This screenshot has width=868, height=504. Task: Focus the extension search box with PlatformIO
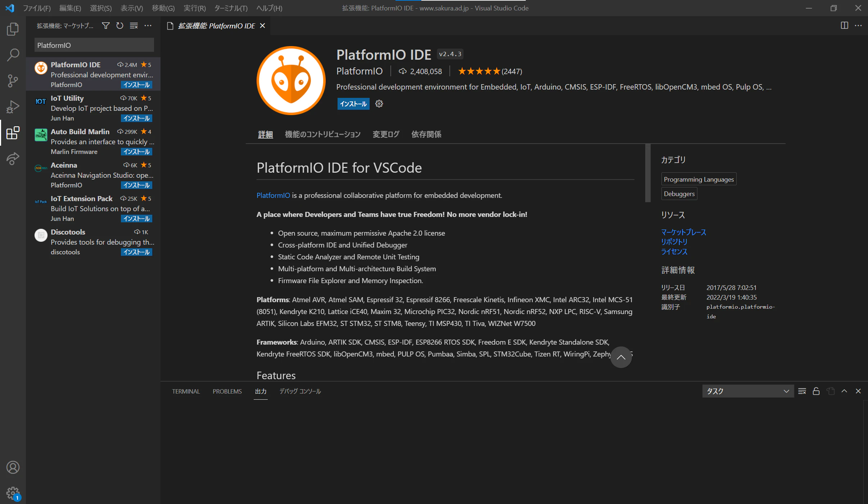(94, 45)
